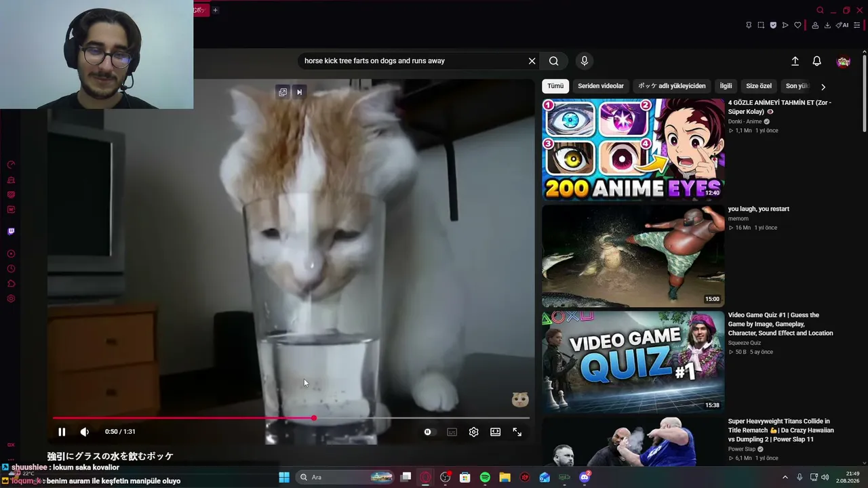Show more filter chips with right arrow
The height and width of the screenshot is (488, 868).
[x=823, y=87]
